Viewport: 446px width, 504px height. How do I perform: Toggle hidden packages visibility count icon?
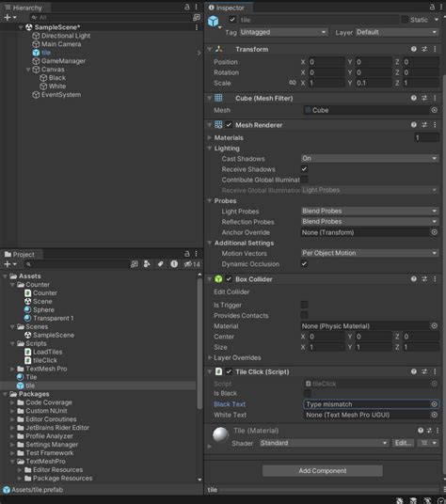pyautogui.click(x=192, y=264)
